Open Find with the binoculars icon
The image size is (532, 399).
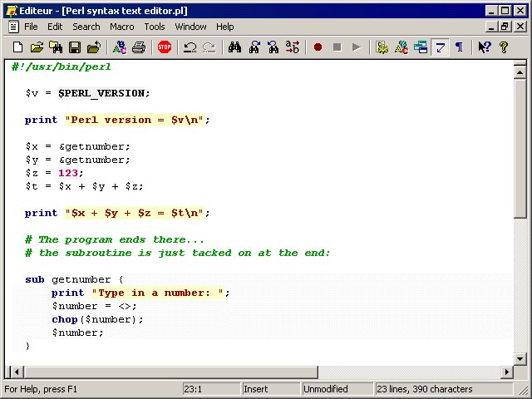(235, 47)
